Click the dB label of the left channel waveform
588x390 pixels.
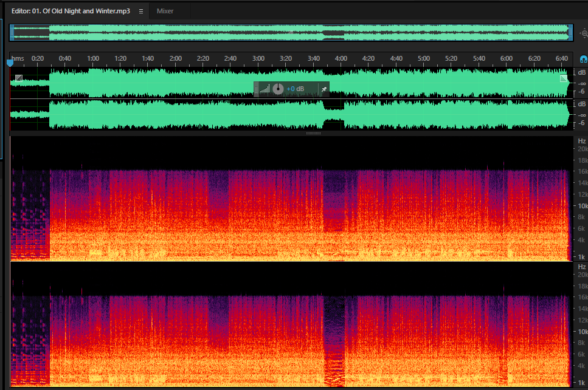(x=582, y=72)
